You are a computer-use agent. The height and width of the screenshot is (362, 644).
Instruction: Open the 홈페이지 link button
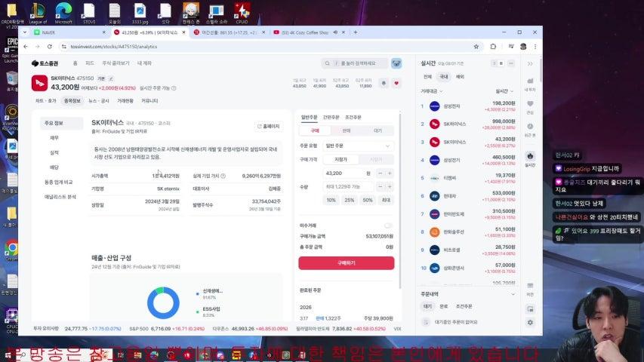coord(269,127)
